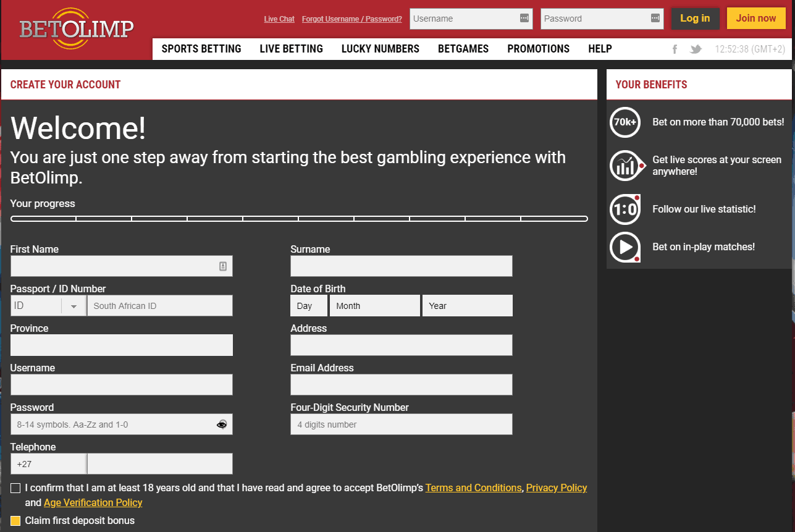The width and height of the screenshot is (795, 532).
Task: Click the Log in button
Action: click(695, 19)
